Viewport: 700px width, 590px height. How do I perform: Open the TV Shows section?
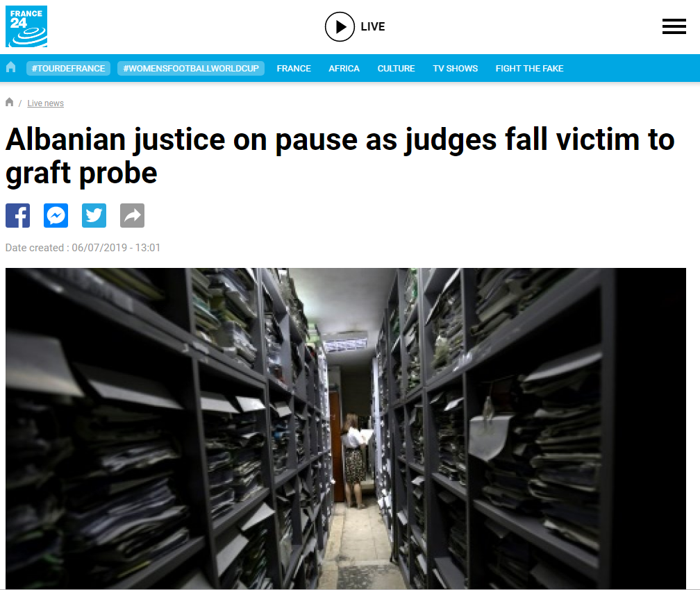pyautogui.click(x=456, y=68)
